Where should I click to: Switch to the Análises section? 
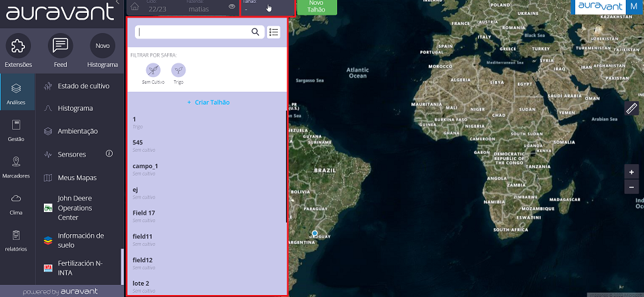click(x=16, y=92)
